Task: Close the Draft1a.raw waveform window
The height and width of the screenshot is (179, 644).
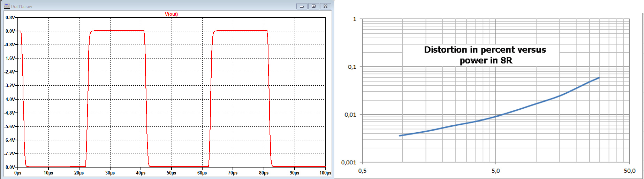Action: [x=325, y=6]
